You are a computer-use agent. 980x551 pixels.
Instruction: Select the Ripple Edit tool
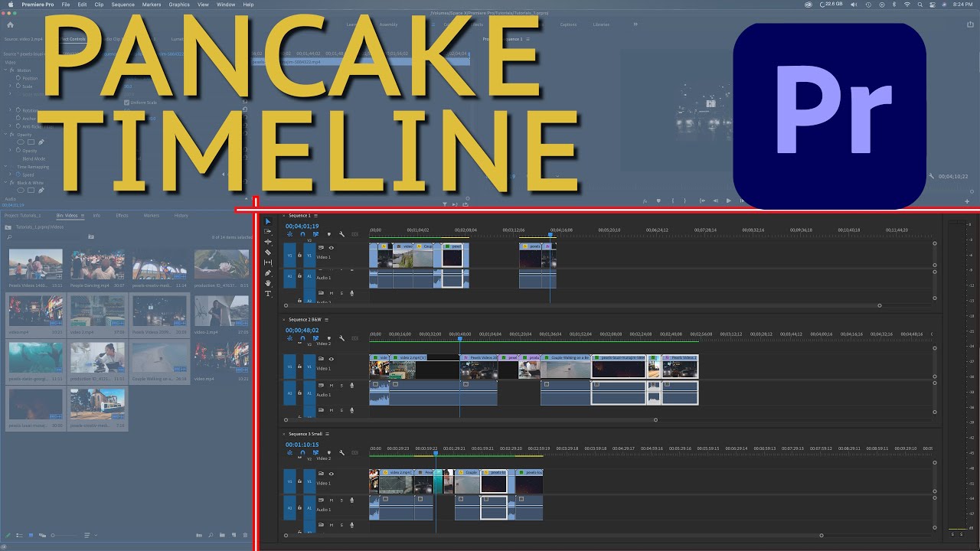tap(268, 242)
